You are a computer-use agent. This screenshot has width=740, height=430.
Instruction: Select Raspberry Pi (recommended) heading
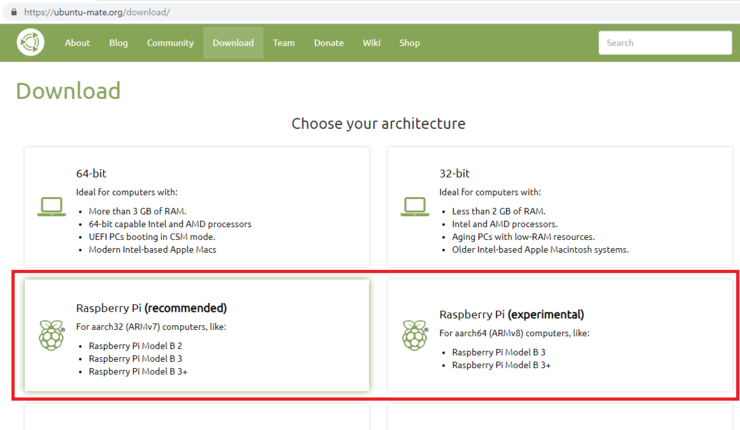[x=151, y=308]
